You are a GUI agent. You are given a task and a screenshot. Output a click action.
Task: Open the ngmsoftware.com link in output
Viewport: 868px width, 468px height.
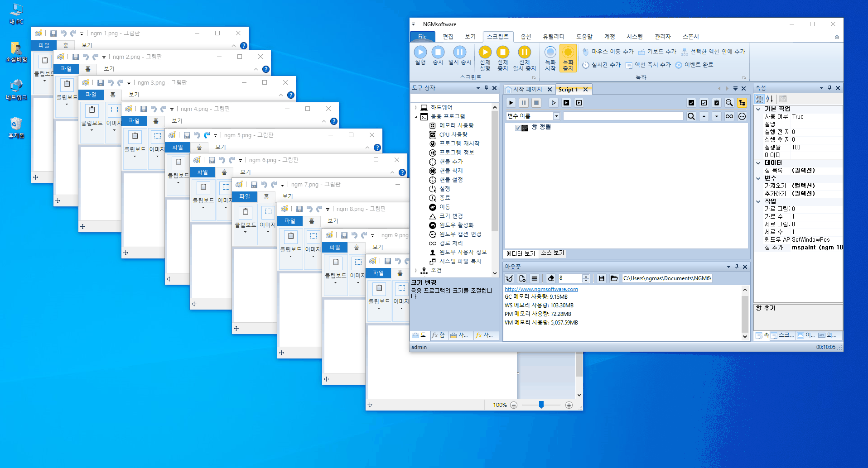coord(541,289)
